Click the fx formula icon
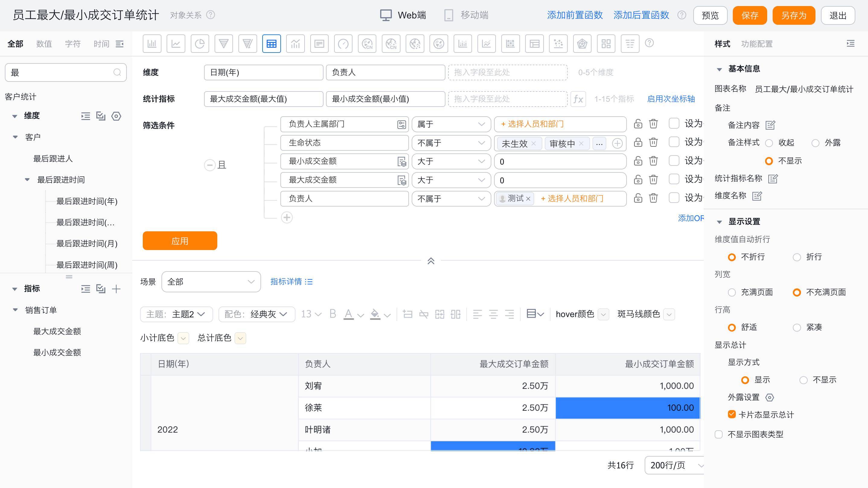The height and width of the screenshot is (488, 868). click(x=578, y=99)
